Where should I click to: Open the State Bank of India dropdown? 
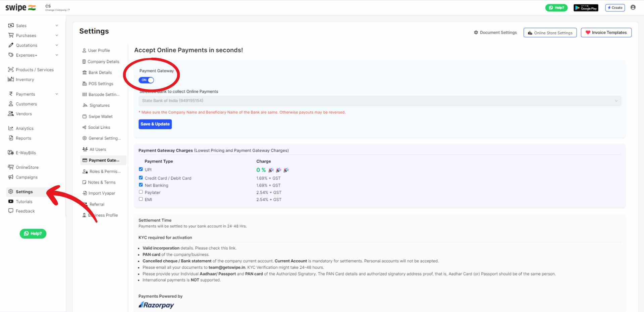pos(380,101)
